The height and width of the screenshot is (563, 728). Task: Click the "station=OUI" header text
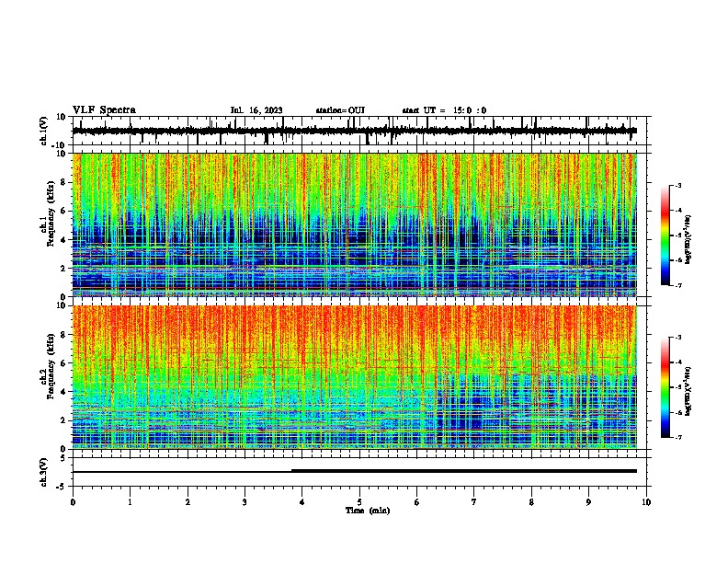(340, 110)
